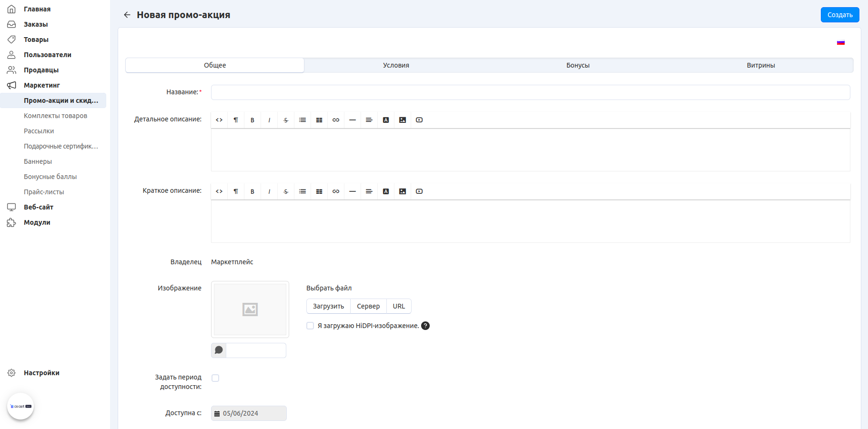Insert table in Краткое описание editor
Screen dimensions: 868x429
click(319, 191)
